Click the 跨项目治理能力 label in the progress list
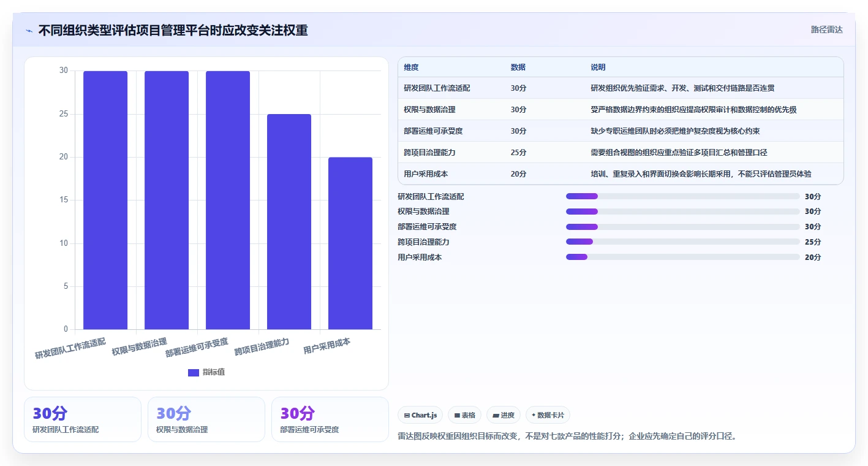This screenshot has width=868, height=466. (x=424, y=242)
